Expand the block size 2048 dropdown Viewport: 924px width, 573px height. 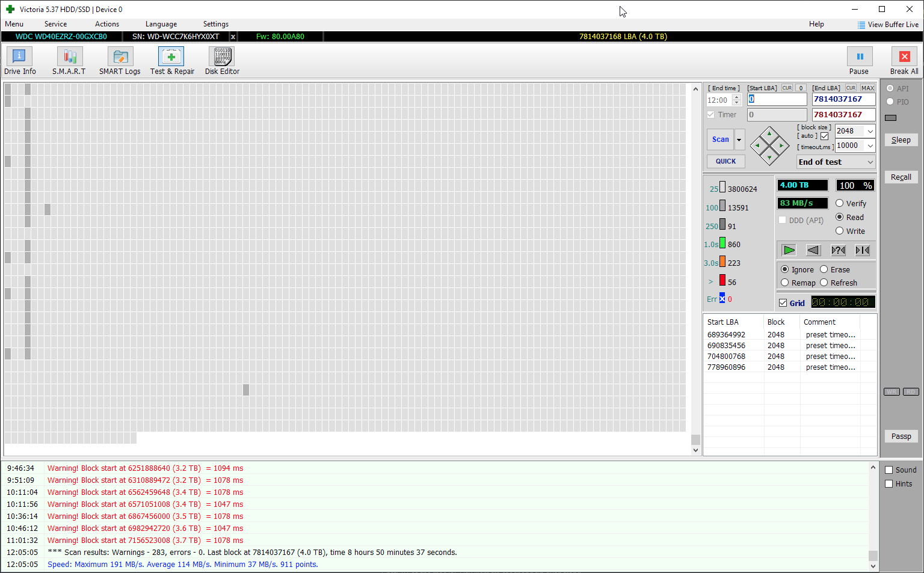(x=870, y=131)
